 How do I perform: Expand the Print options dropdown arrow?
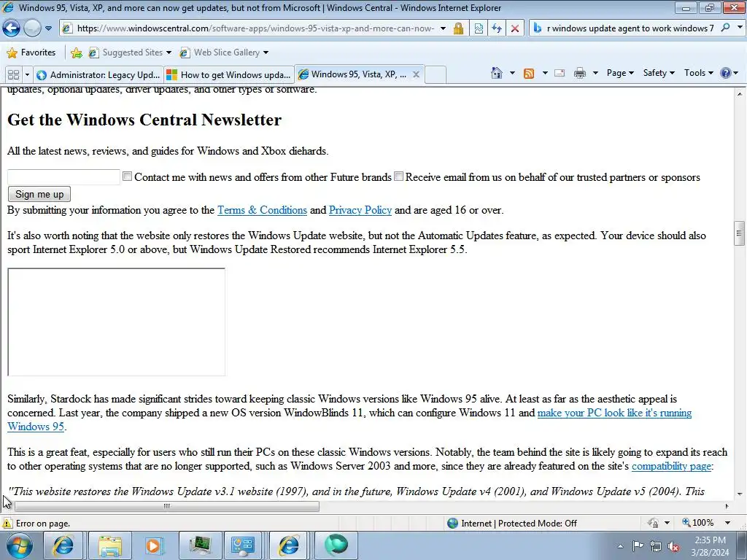coord(595,73)
